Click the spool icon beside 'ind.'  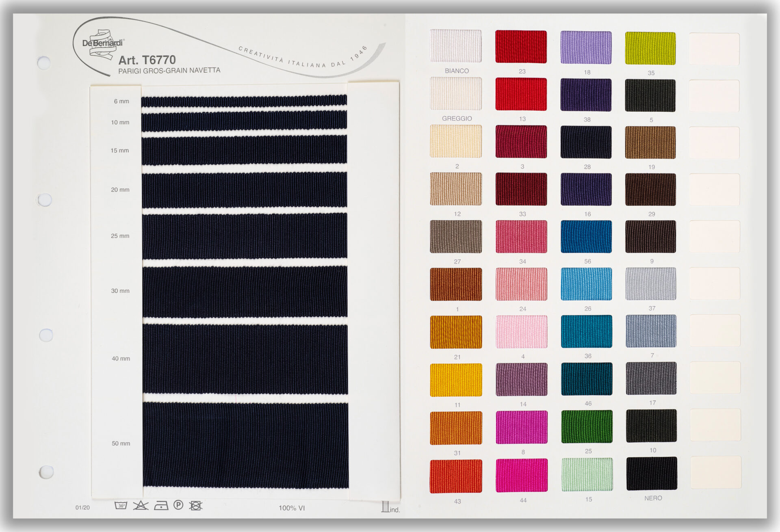385,506
